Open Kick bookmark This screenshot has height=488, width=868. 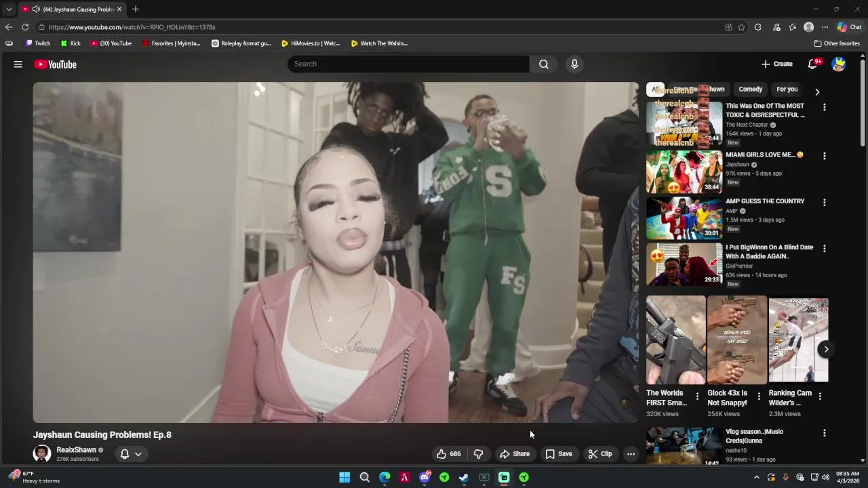tap(71, 43)
